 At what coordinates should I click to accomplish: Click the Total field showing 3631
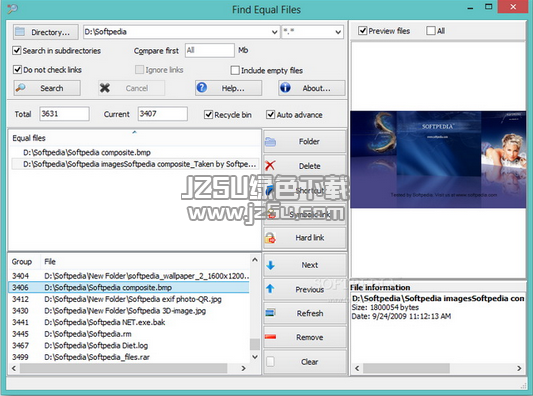[x=65, y=114]
